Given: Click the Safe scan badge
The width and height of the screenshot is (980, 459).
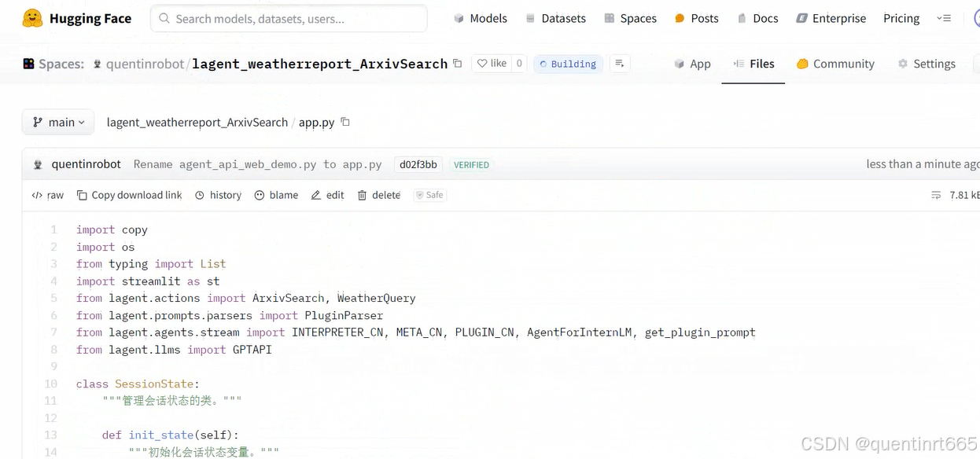Looking at the screenshot, I should coord(430,195).
